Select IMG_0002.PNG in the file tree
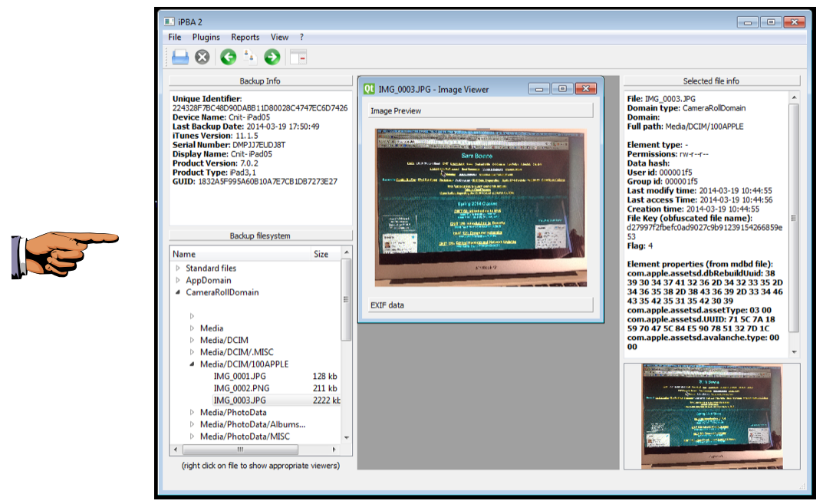Image resolution: width=823 pixels, height=504 pixels. coord(240,388)
